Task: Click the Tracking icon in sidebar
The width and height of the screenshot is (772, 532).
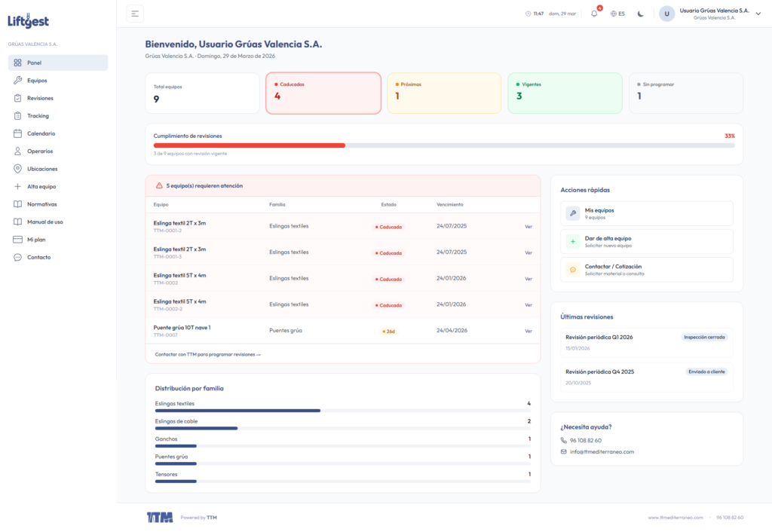Action: (x=17, y=116)
